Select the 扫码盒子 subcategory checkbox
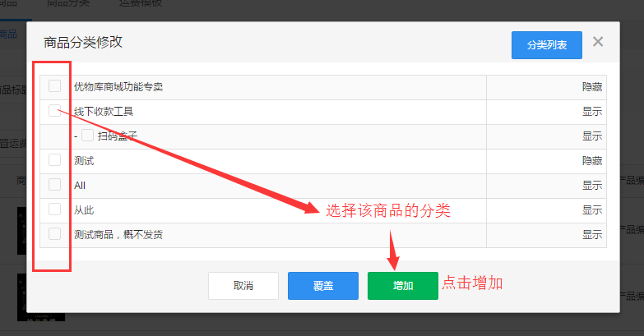644x336 pixels. point(87,136)
